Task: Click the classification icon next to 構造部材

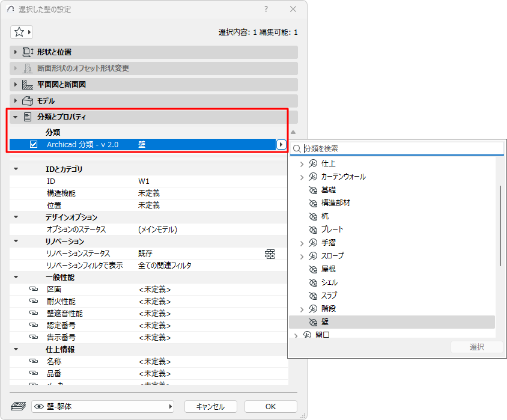Action: point(313,203)
